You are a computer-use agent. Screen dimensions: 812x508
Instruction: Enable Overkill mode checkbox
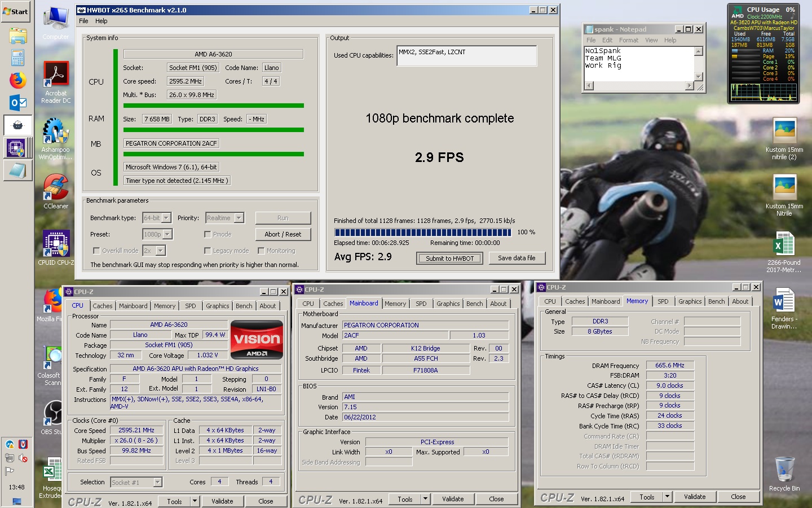96,251
